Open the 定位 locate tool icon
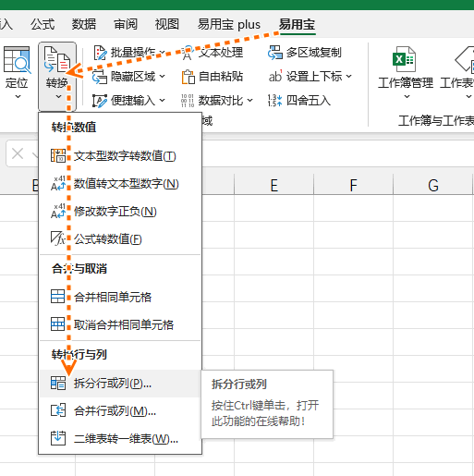Viewport: 474px width, 476px height. pyautogui.click(x=17, y=60)
